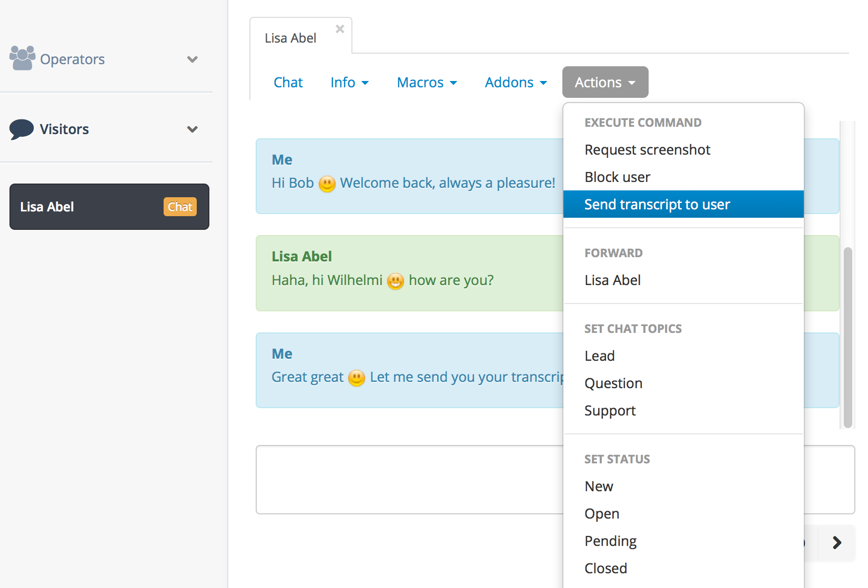Open the Addons dropdown
The image size is (868, 588).
tap(516, 83)
